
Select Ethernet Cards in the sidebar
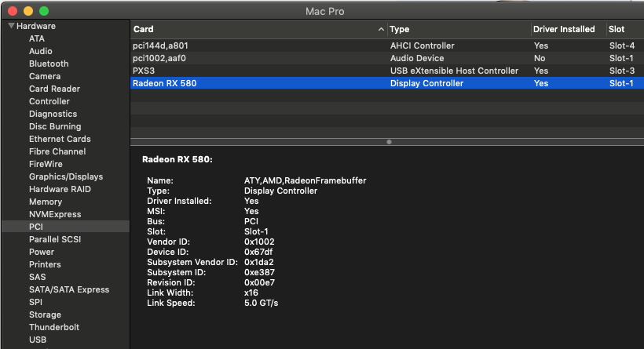coord(60,139)
